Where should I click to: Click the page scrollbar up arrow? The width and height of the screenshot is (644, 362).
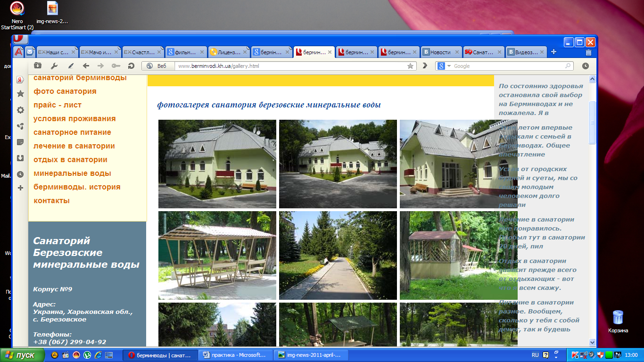(593, 79)
